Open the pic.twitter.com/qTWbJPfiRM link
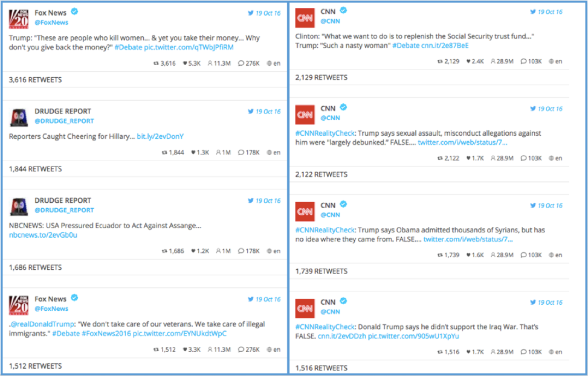Screen dimensions: 588x376 pyautogui.click(x=189, y=47)
